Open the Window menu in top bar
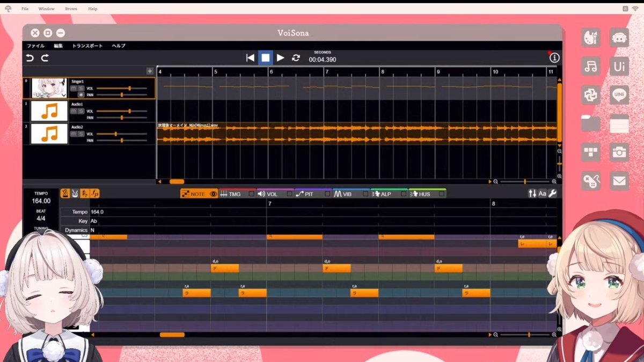Image resolution: width=644 pixels, height=362 pixels. pos(47,9)
